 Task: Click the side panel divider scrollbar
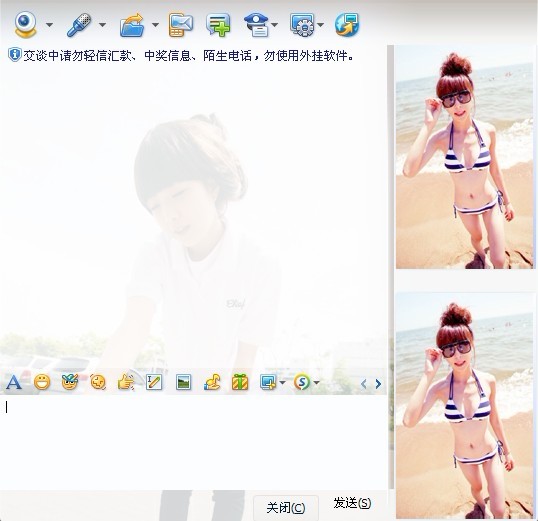(391, 267)
